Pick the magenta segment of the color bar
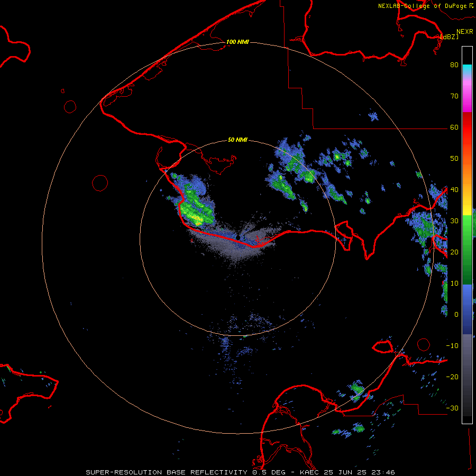Screen dimensions: 476x476 [x=467, y=97]
